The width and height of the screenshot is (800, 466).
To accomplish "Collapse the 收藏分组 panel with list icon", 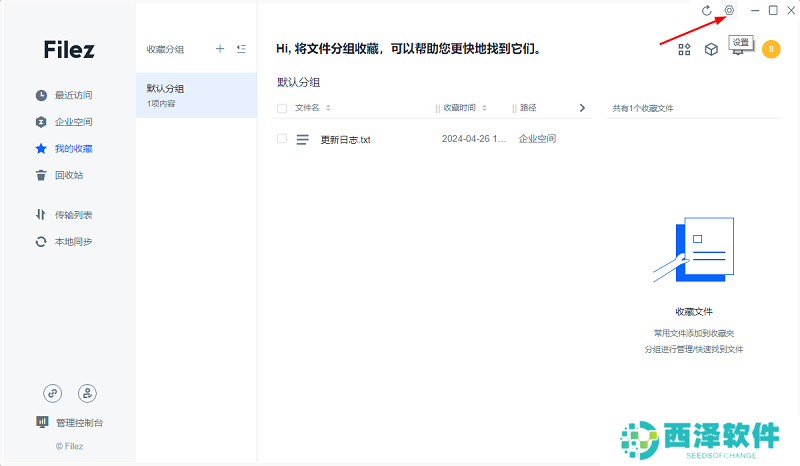I will click(x=241, y=49).
